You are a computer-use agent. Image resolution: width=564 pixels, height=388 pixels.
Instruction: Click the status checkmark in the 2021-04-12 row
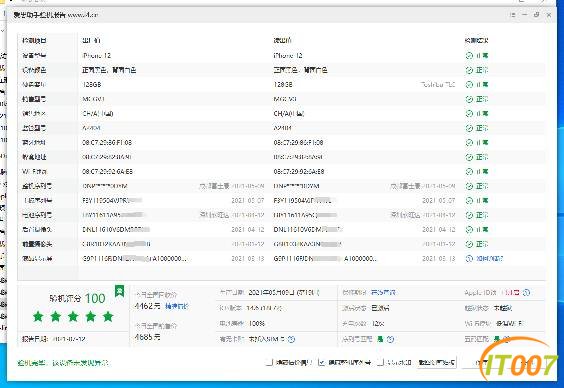[x=469, y=229]
